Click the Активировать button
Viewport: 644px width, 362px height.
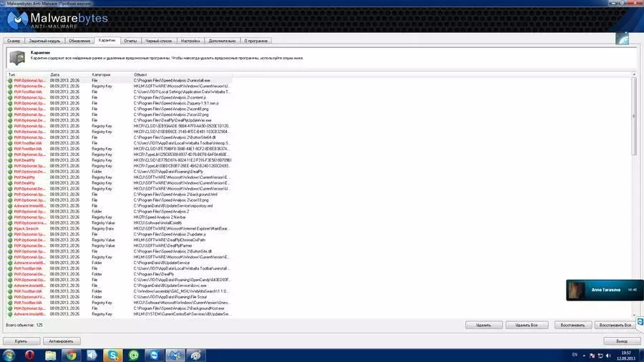click(61, 341)
